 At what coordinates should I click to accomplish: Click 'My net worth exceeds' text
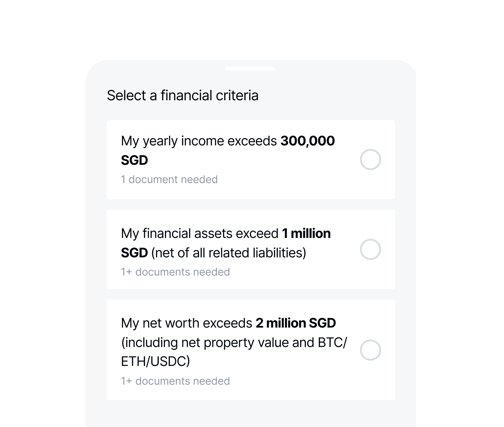pyautogui.click(x=186, y=323)
